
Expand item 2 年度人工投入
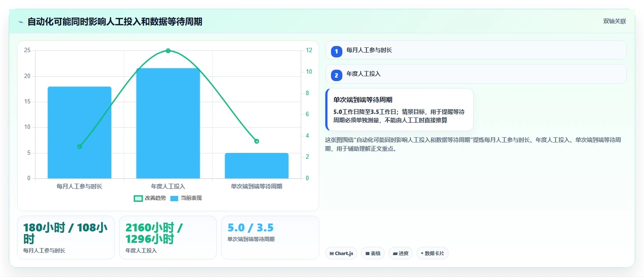(x=476, y=74)
